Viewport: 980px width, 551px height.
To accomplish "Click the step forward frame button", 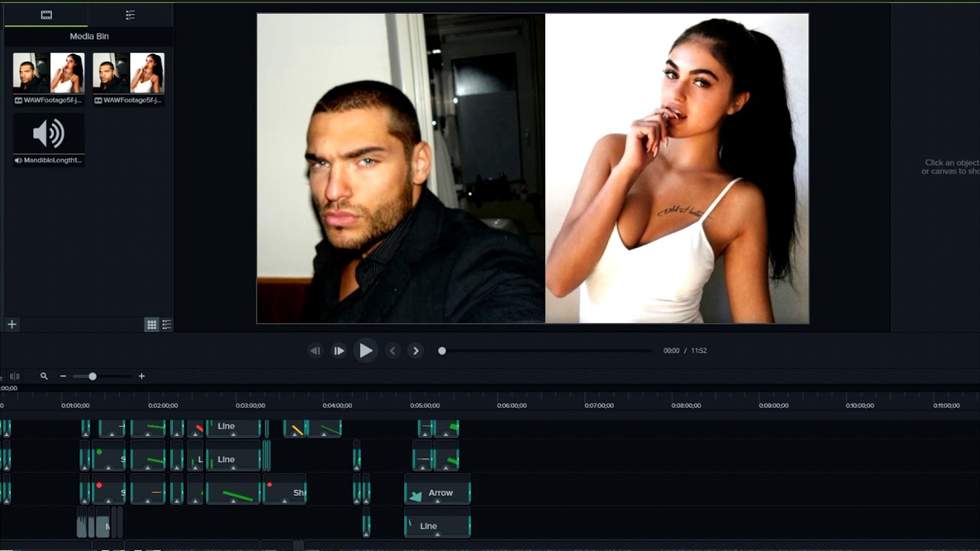I will (x=339, y=350).
